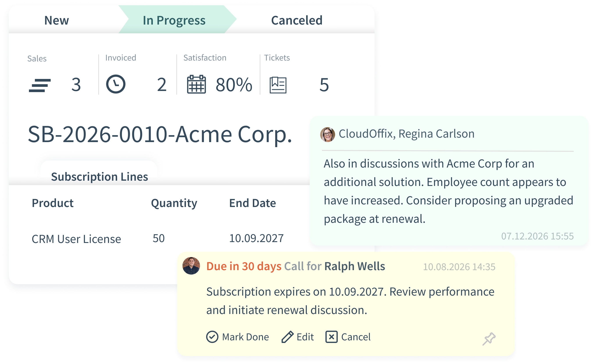Set status to New stage
The image size is (593, 364).
pyautogui.click(x=57, y=20)
